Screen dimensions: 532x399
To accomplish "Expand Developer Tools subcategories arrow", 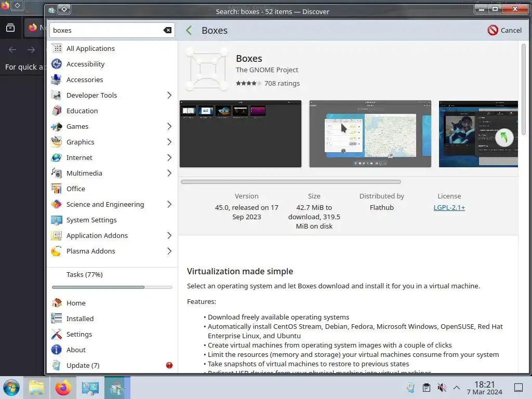I will [x=169, y=96].
